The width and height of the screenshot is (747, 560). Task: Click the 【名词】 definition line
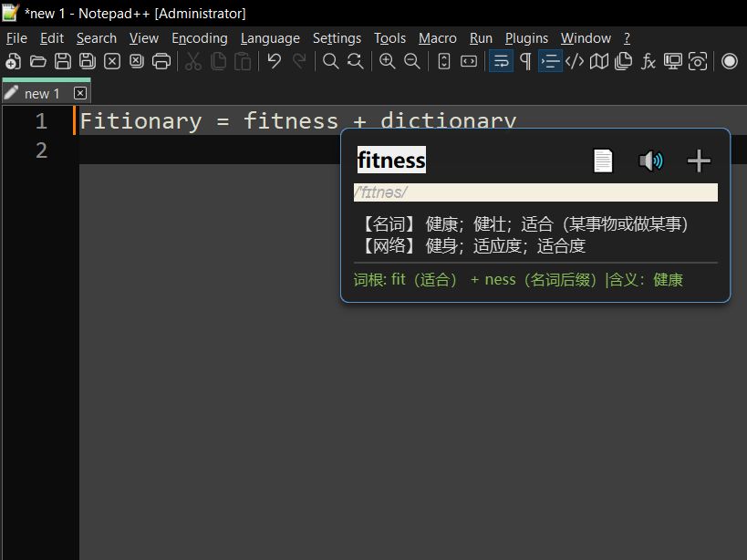coord(524,223)
